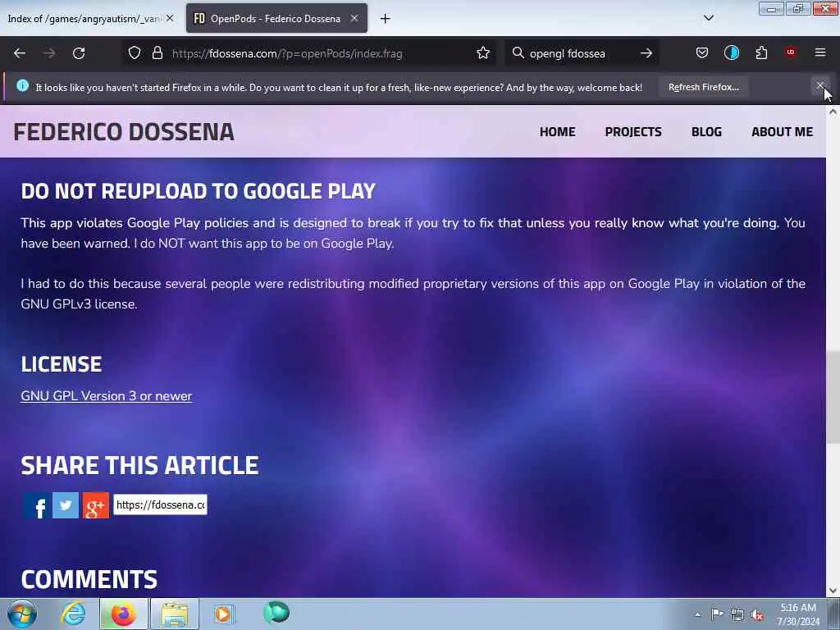Screen dimensions: 840x630
Task: Show hidden system tray icons
Action: (697, 614)
